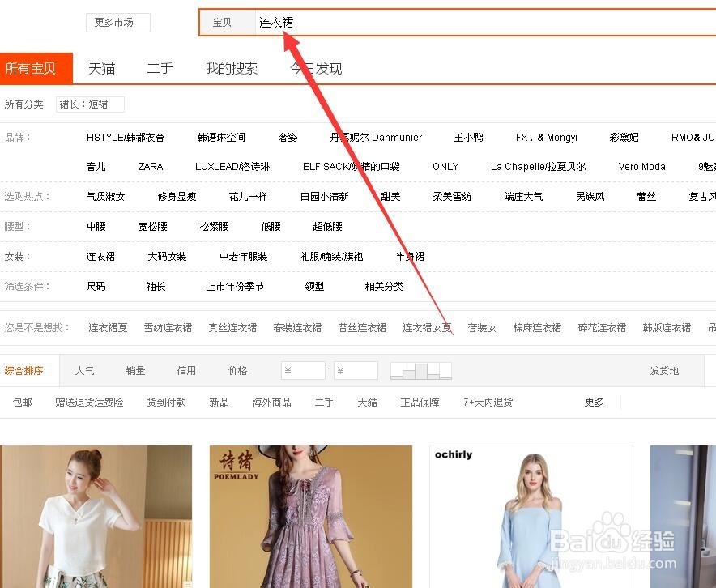This screenshot has width=716, height=588.
Task: Click the 所有分类 breadcrumb
Action: tap(23, 104)
